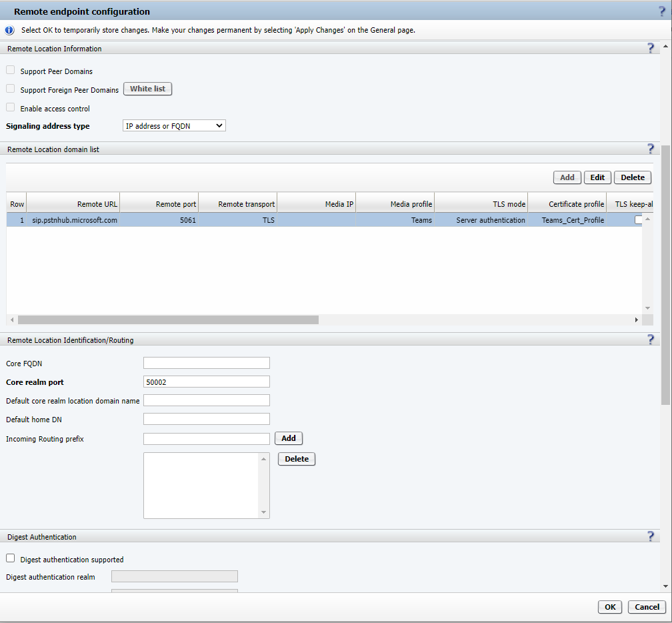Cancel the remote endpoint configuration
The height and width of the screenshot is (623, 672).
[x=647, y=607]
